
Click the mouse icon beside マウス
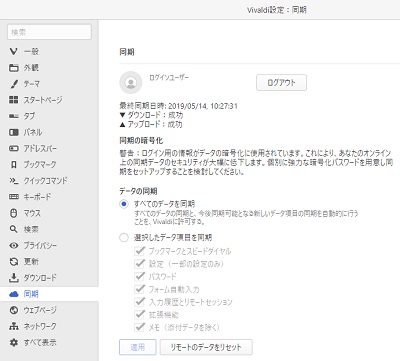(x=14, y=213)
